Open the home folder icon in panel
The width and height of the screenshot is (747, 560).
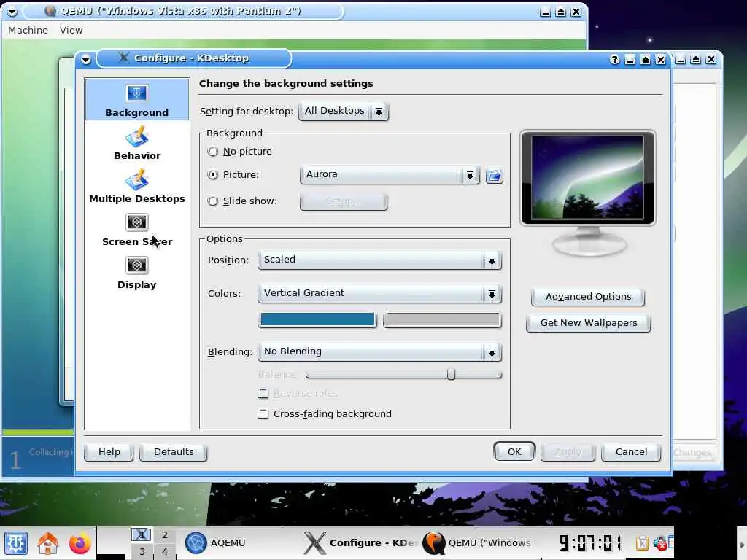coord(47,543)
